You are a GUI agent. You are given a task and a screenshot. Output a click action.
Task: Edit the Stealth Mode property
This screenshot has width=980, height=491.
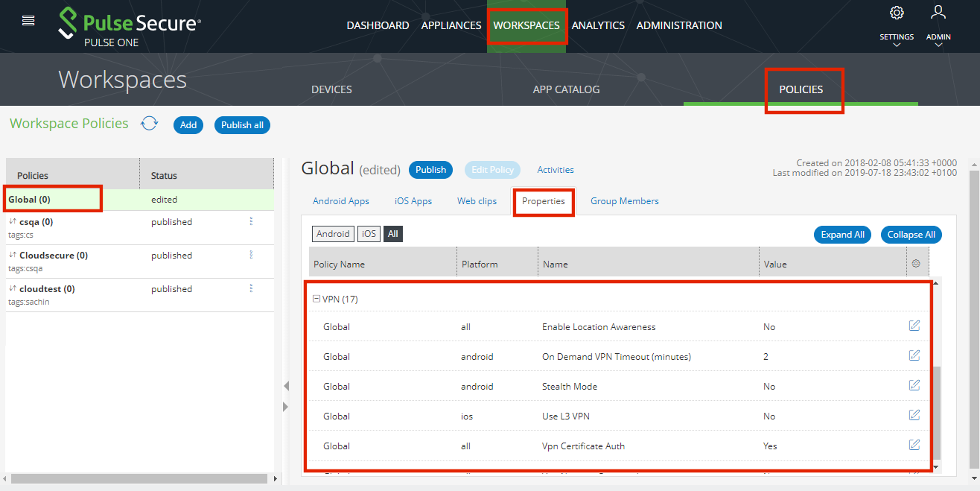[x=914, y=385]
